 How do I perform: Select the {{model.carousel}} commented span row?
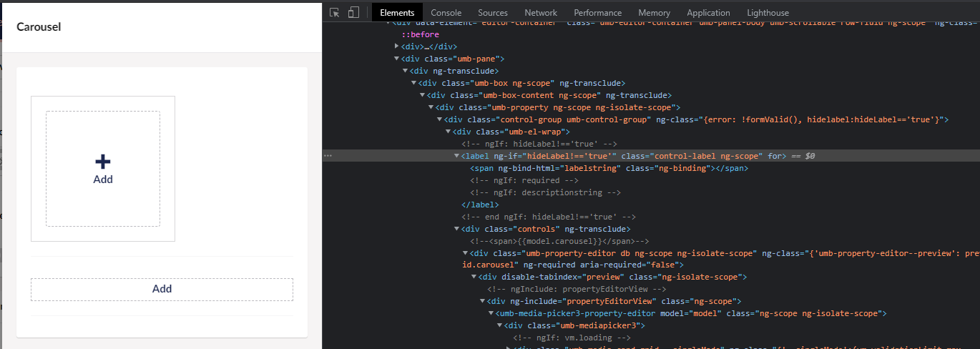(559, 241)
